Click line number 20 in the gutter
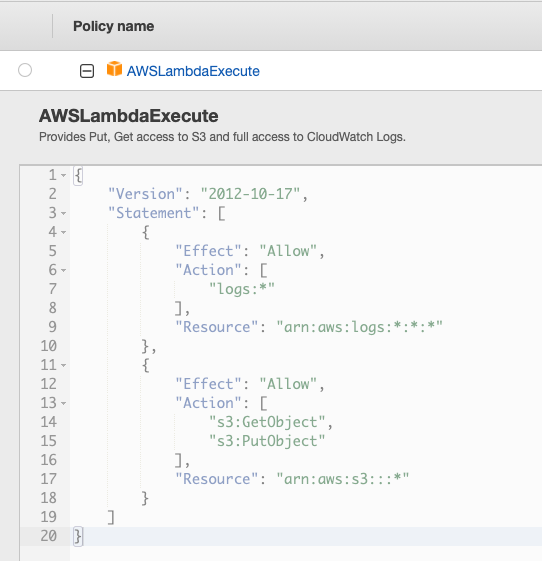 pos(49,536)
